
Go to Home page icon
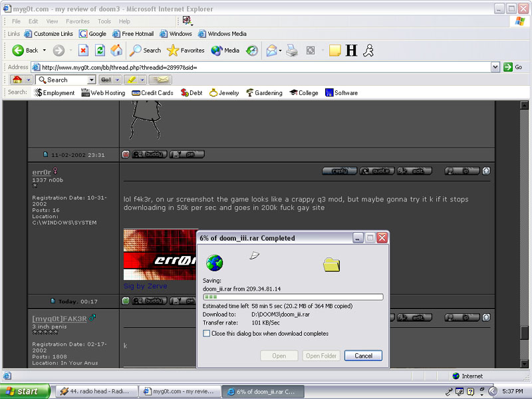click(x=116, y=51)
